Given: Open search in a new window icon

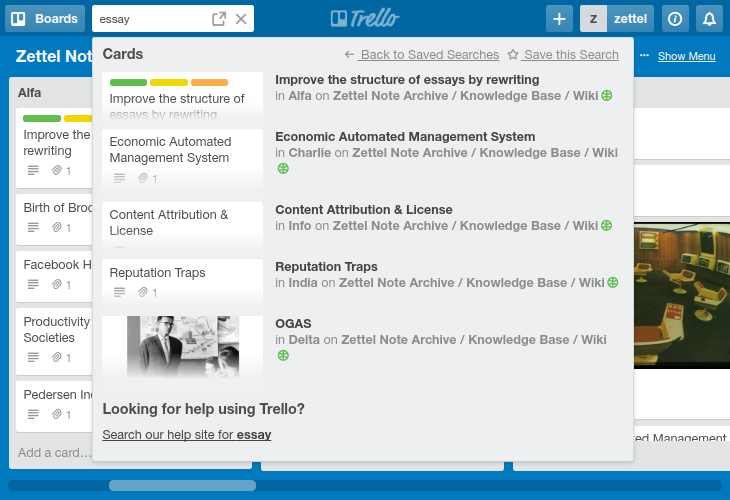Looking at the screenshot, I should [219, 19].
